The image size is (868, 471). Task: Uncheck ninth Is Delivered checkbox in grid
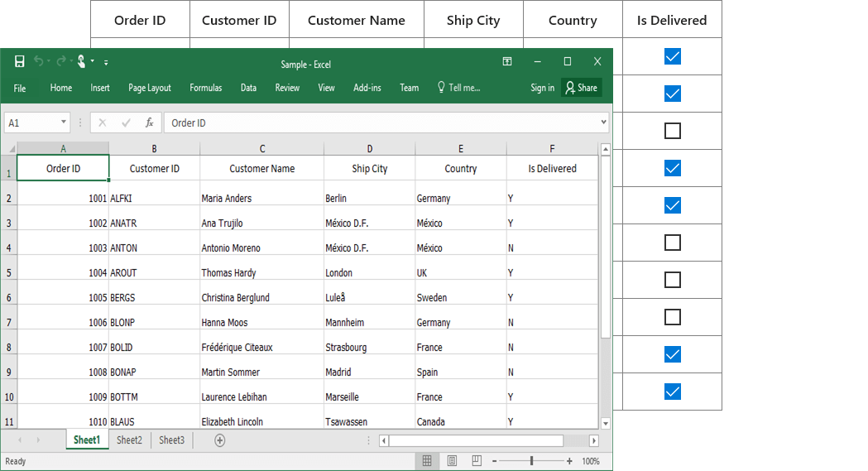click(x=673, y=354)
